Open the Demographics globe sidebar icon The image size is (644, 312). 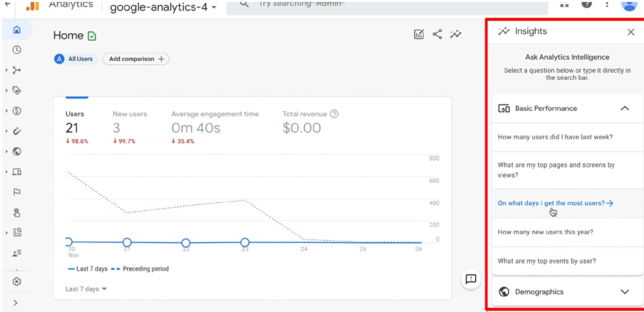click(x=17, y=151)
